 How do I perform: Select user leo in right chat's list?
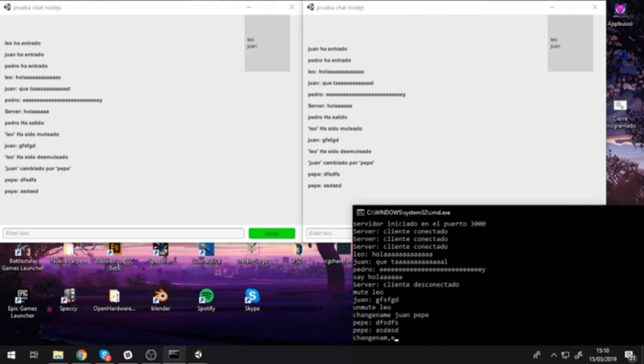pyautogui.click(x=554, y=39)
